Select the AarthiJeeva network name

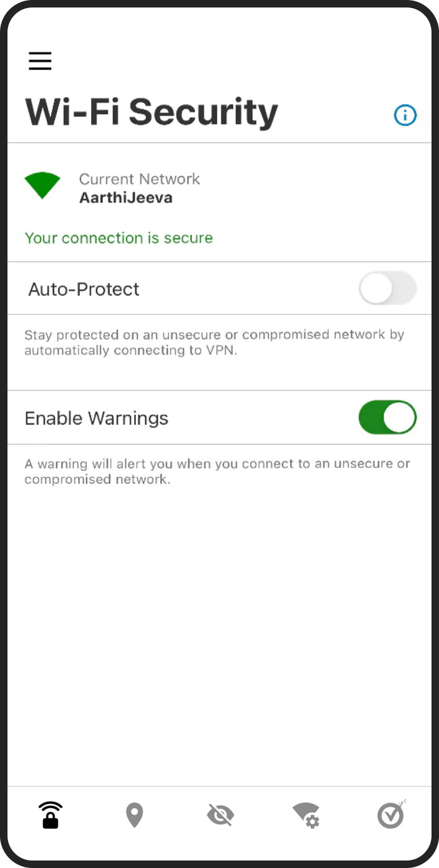(x=126, y=198)
